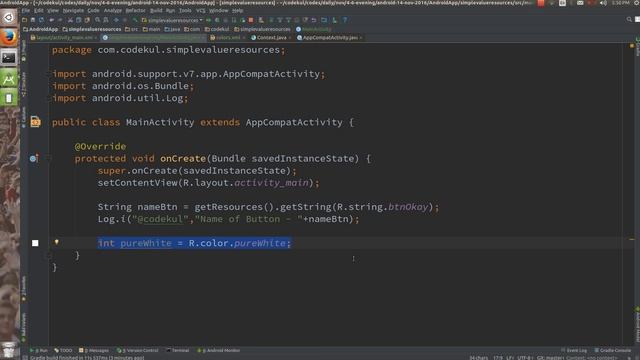This screenshot has width=640, height=360.
Task: Click the Open file toolbar icon
Action: click(x=24, y=20)
